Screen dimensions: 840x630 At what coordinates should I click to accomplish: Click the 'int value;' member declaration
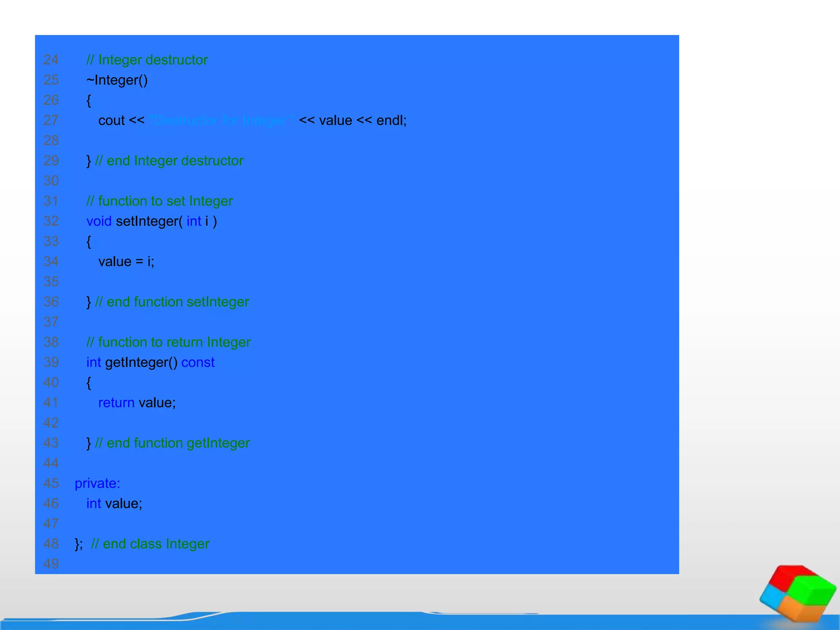point(114,504)
